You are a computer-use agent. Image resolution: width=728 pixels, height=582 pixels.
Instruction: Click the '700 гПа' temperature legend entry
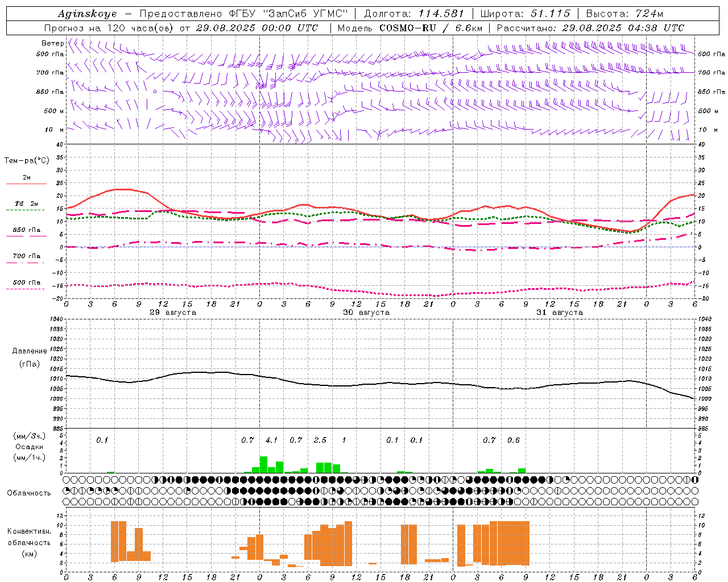26,256
